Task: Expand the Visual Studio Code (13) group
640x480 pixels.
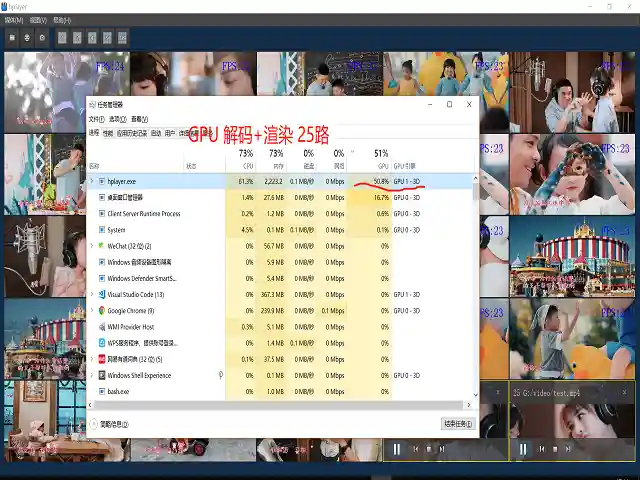Action: click(x=91, y=294)
